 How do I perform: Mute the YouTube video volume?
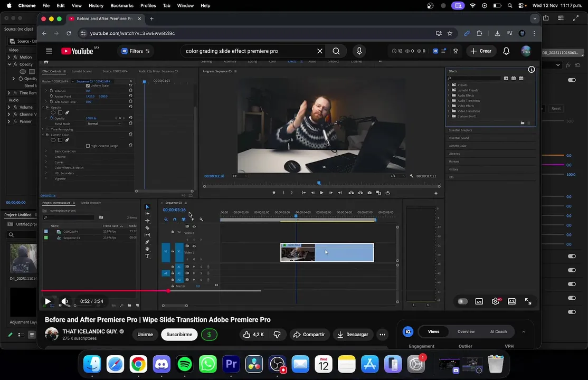pyautogui.click(x=65, y=301)
